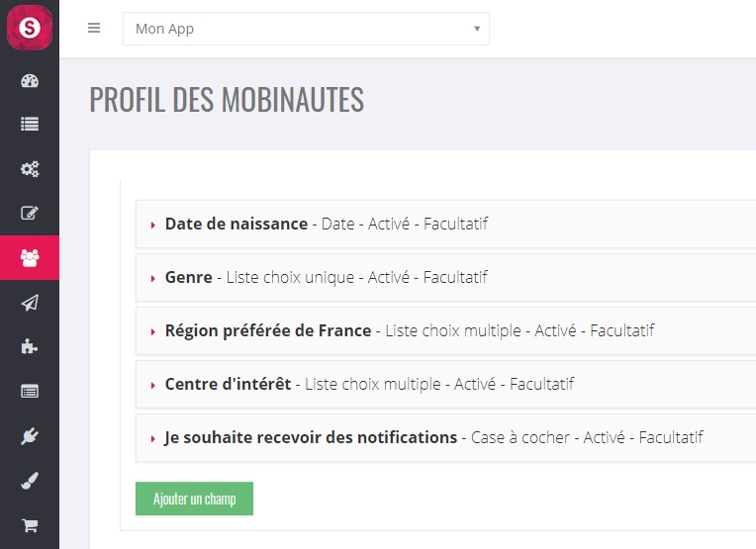
Task: Click the Ajouter un champ button
Action: coord(194,499)
